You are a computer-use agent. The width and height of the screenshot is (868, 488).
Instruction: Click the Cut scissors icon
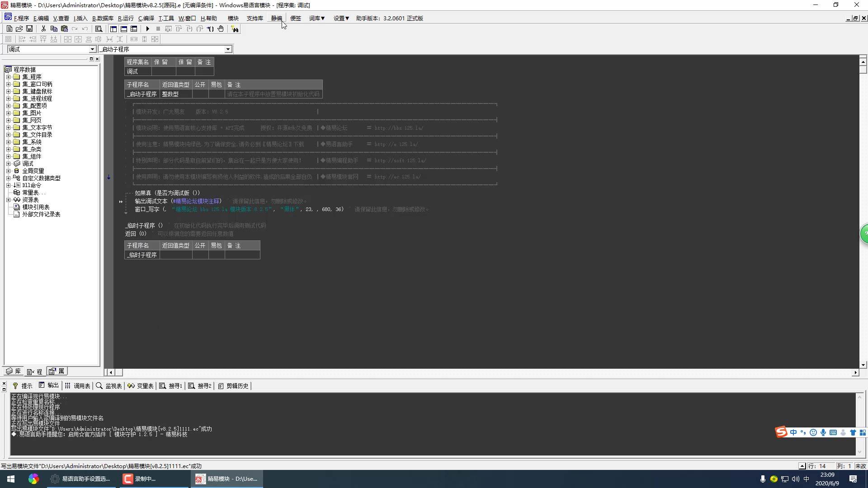[43, 28]
